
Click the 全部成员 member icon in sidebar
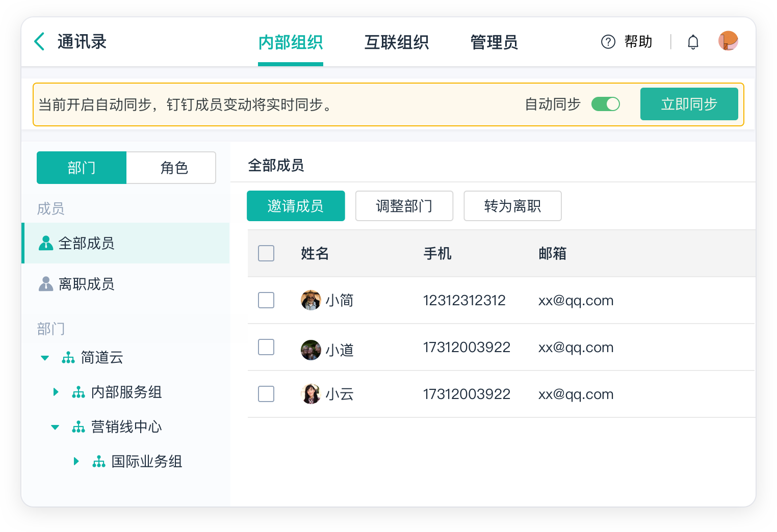click(x=46, y=244)
